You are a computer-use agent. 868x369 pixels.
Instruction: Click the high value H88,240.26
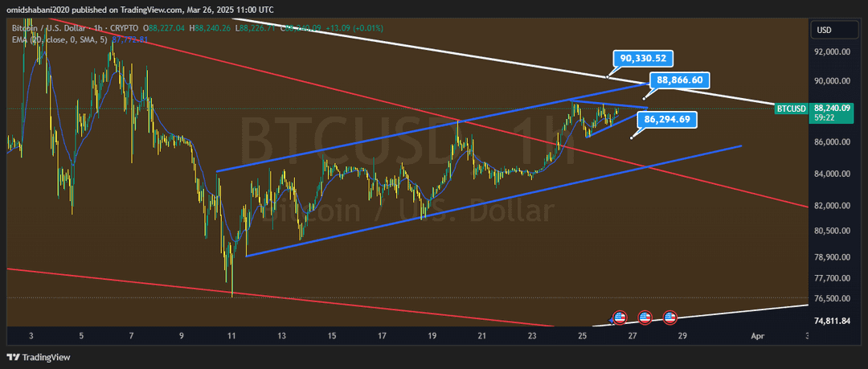(x=211, y=27)
